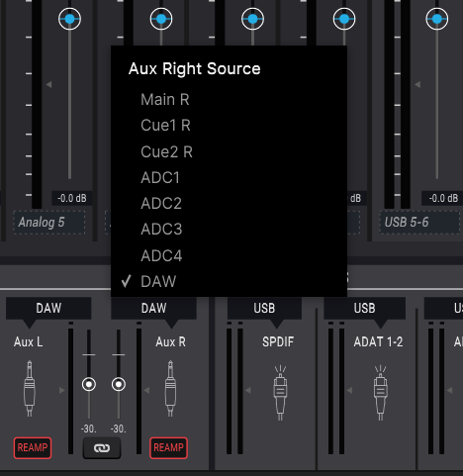Click the SPDIF optical connector icon
This screenshot has height=476, width=463.
pos(280,393)
